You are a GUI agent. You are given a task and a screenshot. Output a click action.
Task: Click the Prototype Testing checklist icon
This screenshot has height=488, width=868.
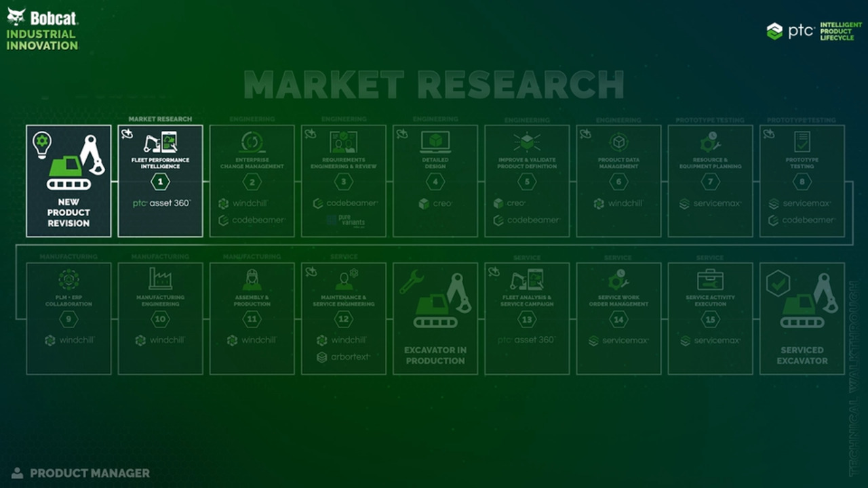[x=802, y=142]
